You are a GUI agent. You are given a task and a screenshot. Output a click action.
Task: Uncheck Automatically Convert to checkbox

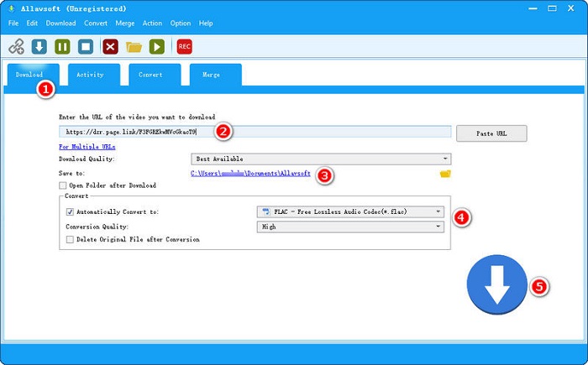(70, 211)
